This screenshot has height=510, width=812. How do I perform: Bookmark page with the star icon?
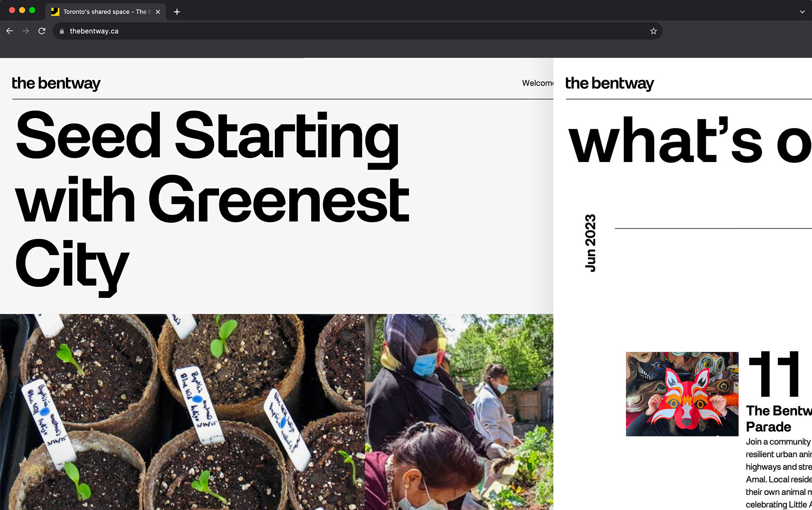point(653,31)
